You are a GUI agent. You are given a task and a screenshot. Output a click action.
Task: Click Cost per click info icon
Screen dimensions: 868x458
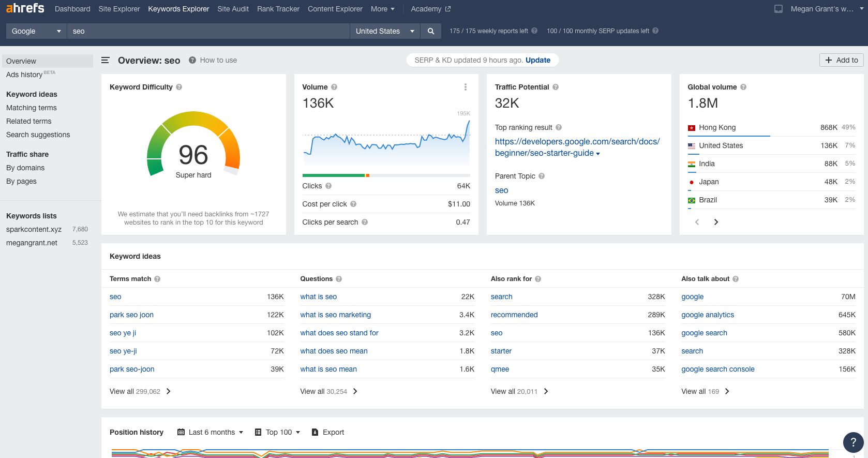(353, 204)
